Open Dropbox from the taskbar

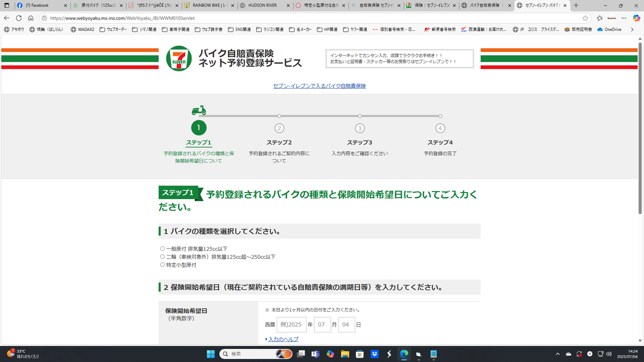point(374,354)
